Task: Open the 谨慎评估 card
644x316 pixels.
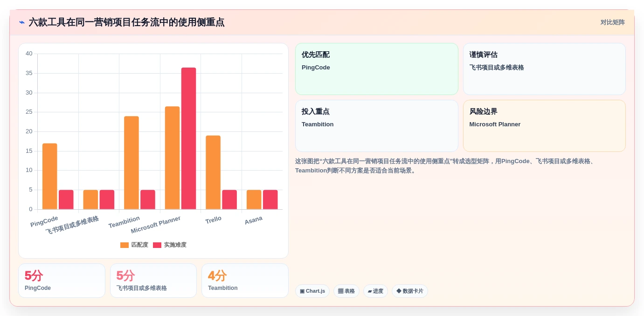Action: (544, 69)
